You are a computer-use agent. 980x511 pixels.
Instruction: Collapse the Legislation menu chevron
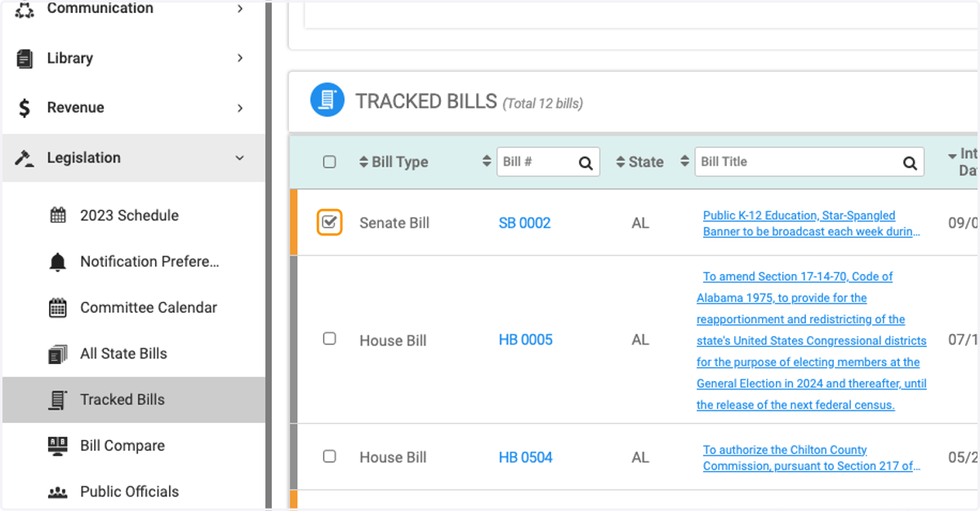point(240,158)
